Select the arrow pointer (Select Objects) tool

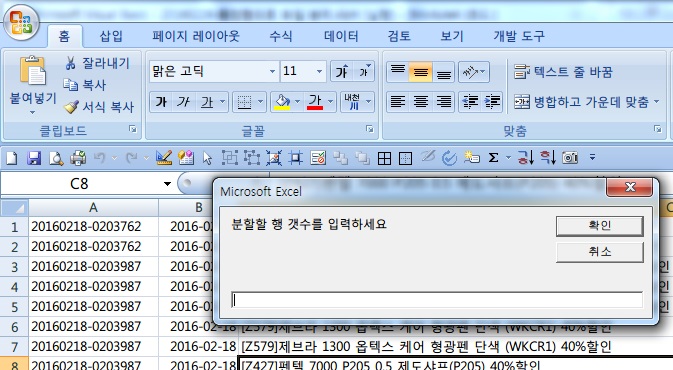click(x=208, y=158)
